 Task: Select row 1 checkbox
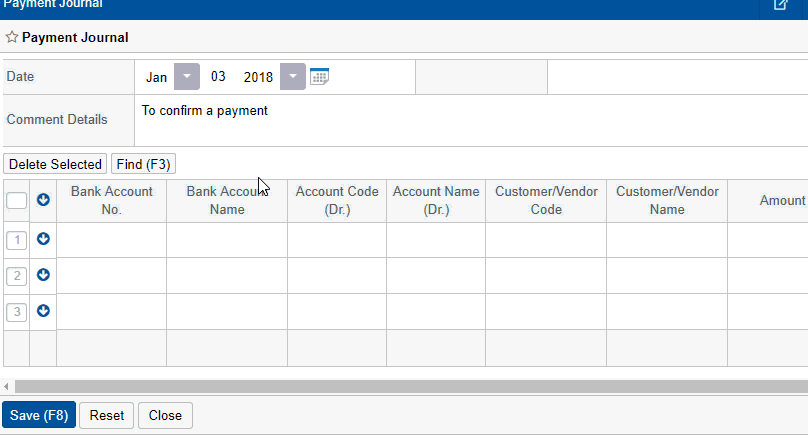(16, 240)
